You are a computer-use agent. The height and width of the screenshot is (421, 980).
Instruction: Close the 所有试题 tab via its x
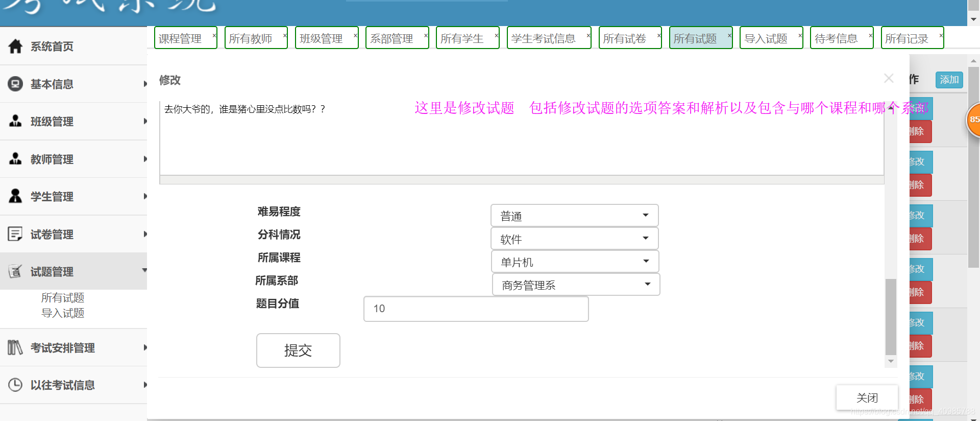click(730, 35)
